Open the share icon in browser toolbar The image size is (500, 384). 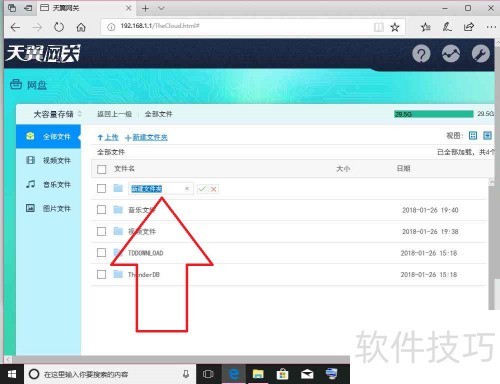point(469,27)
